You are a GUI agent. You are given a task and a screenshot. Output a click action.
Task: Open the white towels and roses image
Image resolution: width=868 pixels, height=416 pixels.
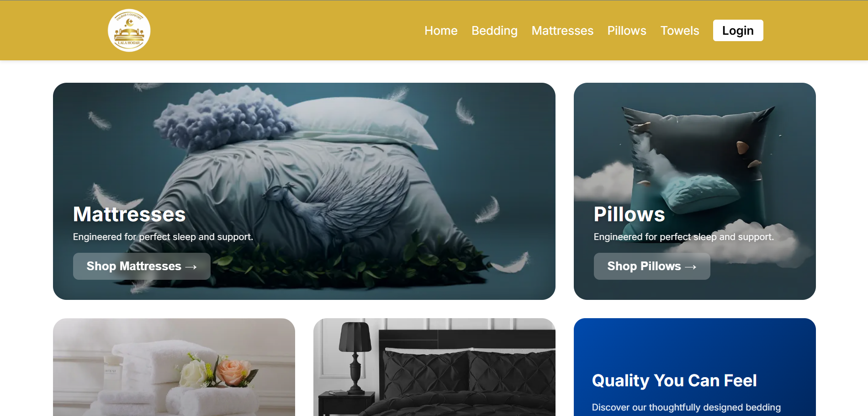[174, 367]
